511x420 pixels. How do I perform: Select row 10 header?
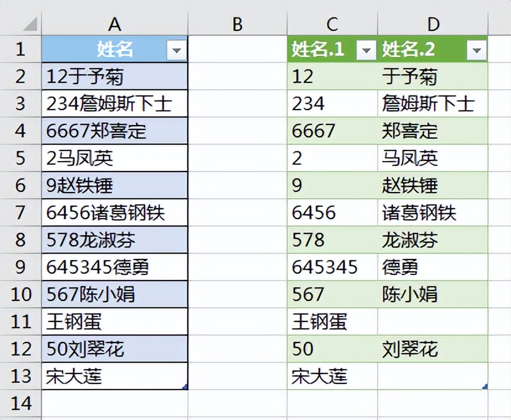coord(20,294)
